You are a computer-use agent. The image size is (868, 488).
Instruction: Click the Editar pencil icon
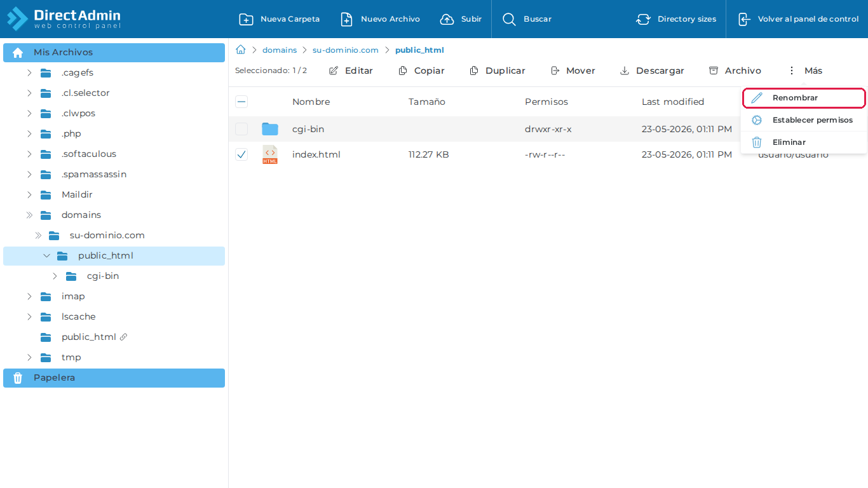pyautogui.click(x=334, y=71)
